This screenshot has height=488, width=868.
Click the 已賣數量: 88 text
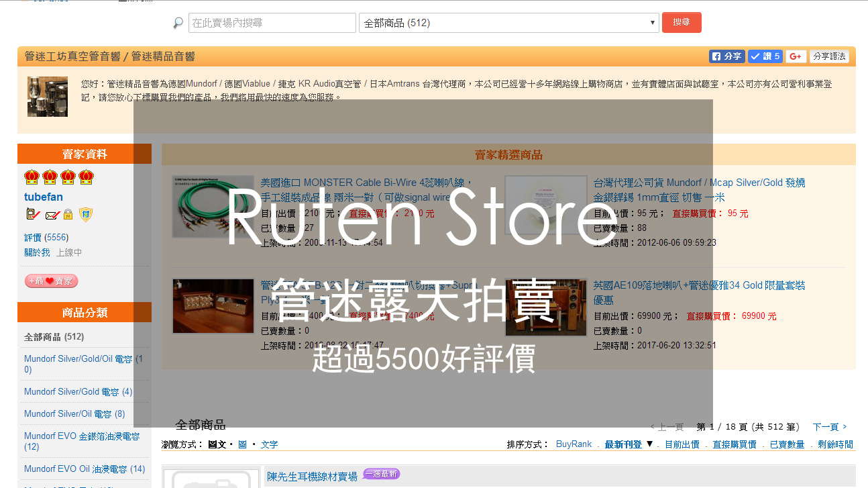click(620, 228)
